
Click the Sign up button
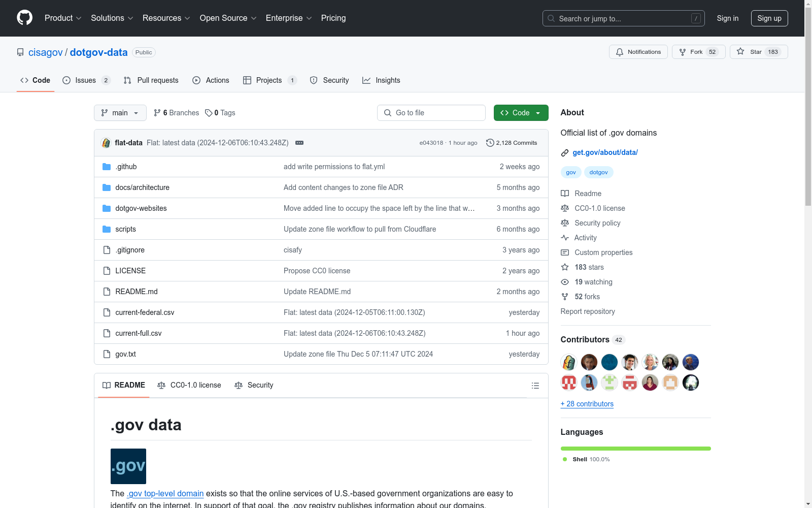click(x=769, y=18)
